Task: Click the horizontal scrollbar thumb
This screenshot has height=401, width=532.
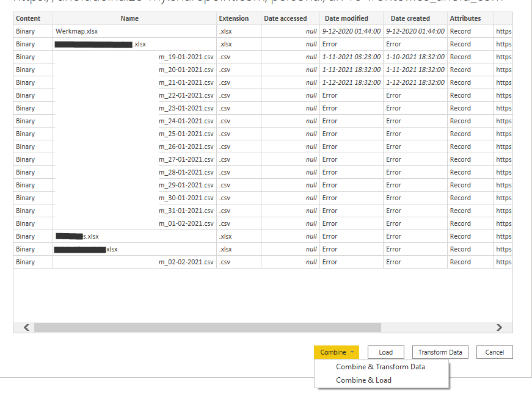Action: [207, 327]
